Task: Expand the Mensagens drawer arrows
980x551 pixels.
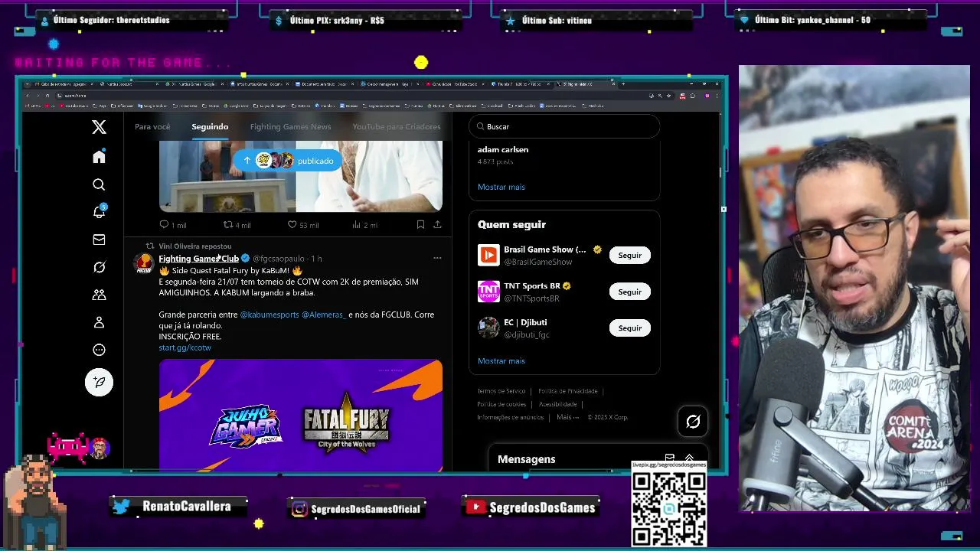Action: [689, 458]
